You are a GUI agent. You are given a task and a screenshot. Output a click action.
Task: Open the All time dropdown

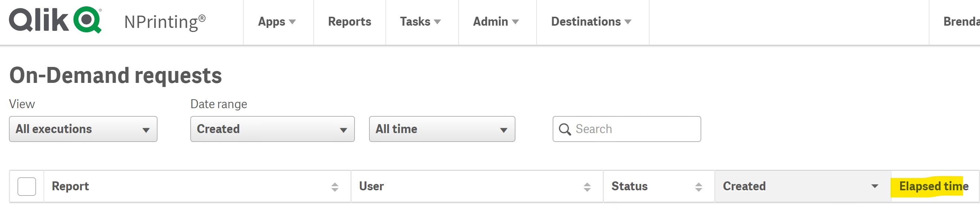point(442,129)
